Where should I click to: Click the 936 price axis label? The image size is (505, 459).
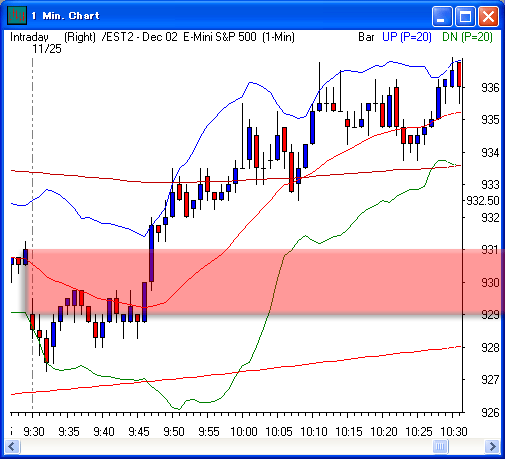490,88
